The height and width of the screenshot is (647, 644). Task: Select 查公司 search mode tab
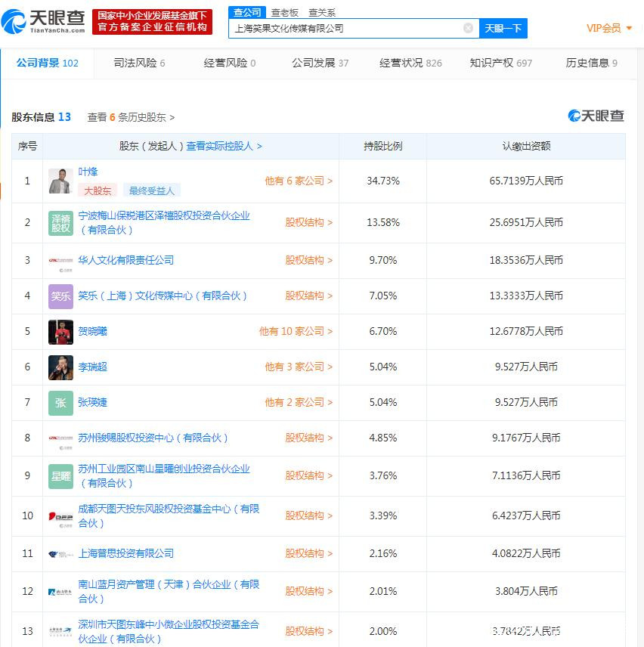tap(246, 12)
